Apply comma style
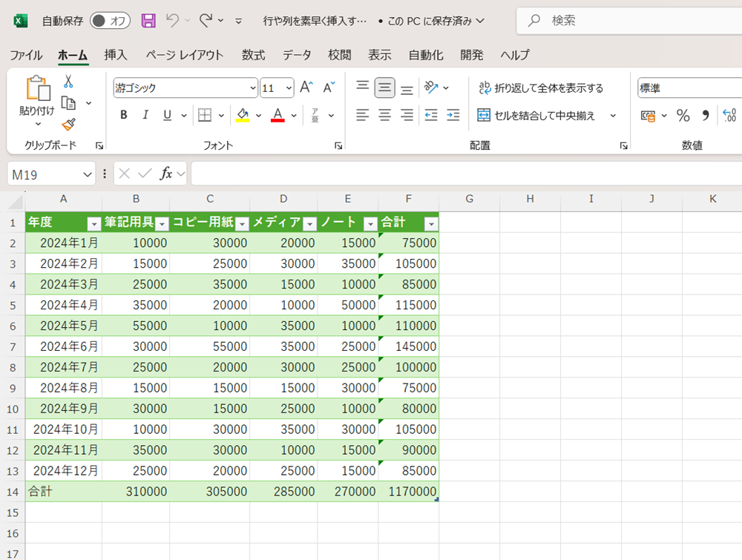The image size is (742, 560). pos(706,116)
